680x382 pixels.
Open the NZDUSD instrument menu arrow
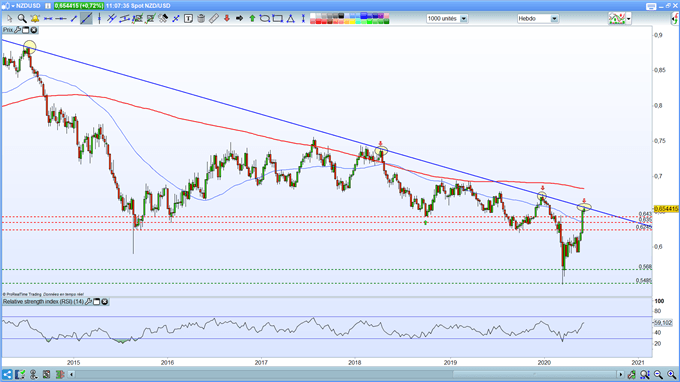(x=13, y=6)
